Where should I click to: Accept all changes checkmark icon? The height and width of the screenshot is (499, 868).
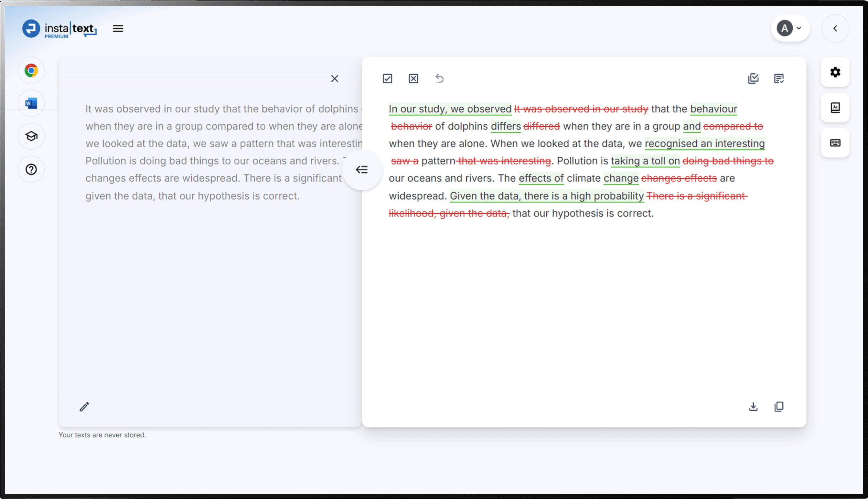click(x=387, y=79)
